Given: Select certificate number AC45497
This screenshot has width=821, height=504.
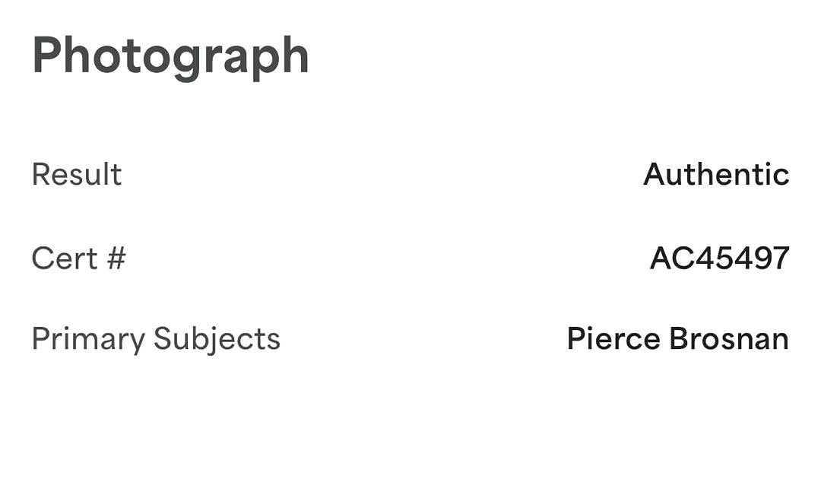Looking at the screenshot, I should [719, 258].
